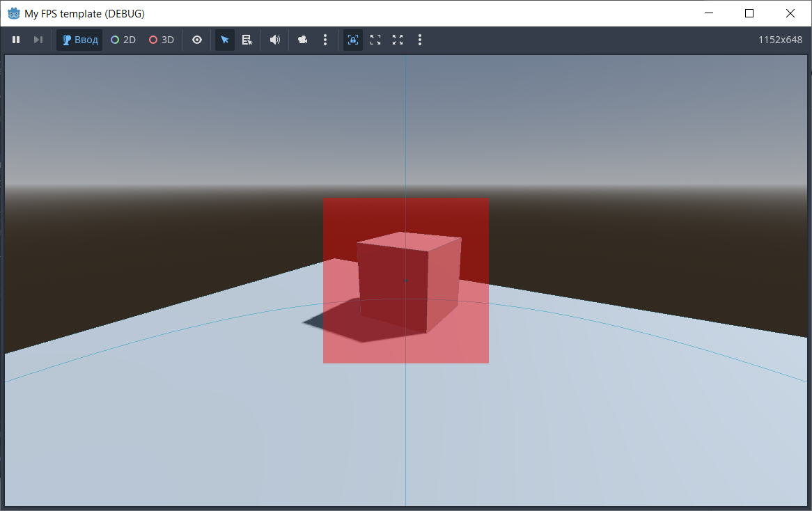Switch to 2D selection mode

pyautogui.click(x=123, y=40)
